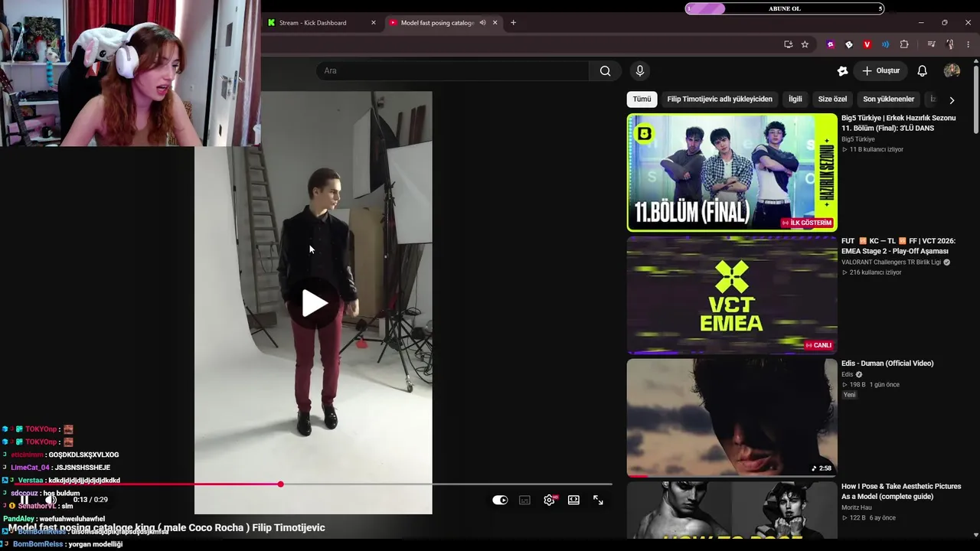Open VALORANT Challengers TR Birlik Ligi channel
The image size is (980, 551).
891,262
